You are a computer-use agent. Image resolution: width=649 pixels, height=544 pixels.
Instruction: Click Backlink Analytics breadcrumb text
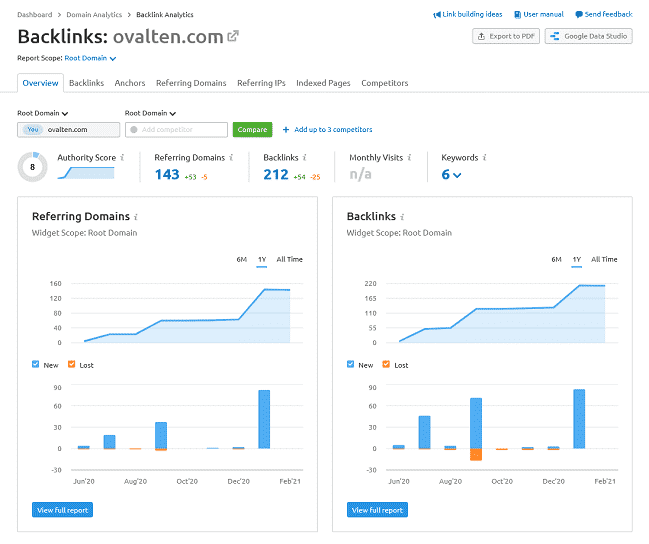pos(165,15)
